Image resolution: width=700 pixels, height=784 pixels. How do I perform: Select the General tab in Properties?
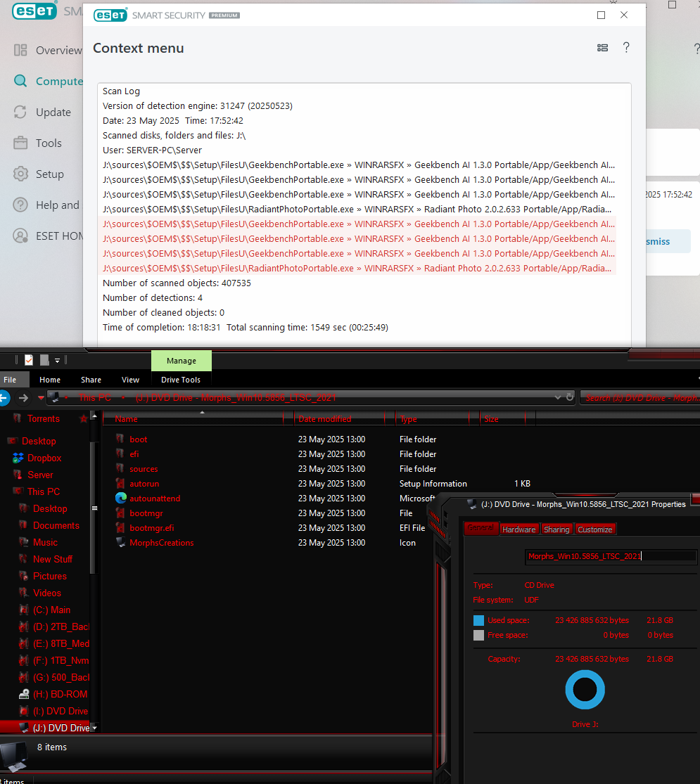[481, 529]
